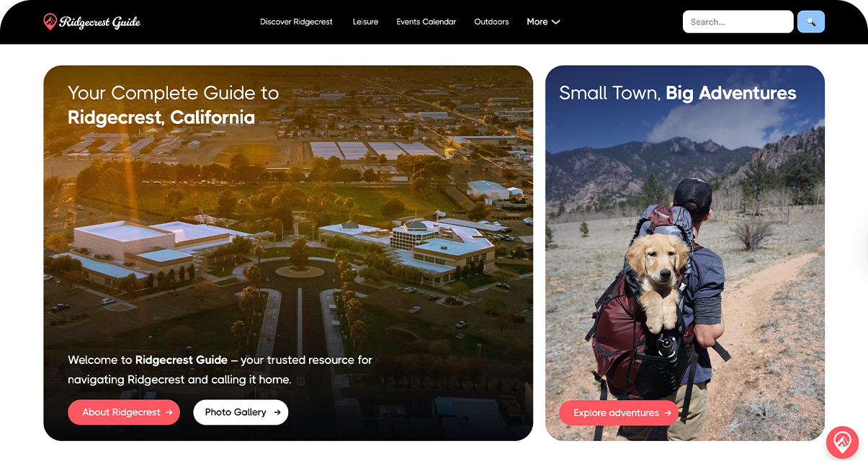Open the floating red mountain pin widget

pos(842,442)
